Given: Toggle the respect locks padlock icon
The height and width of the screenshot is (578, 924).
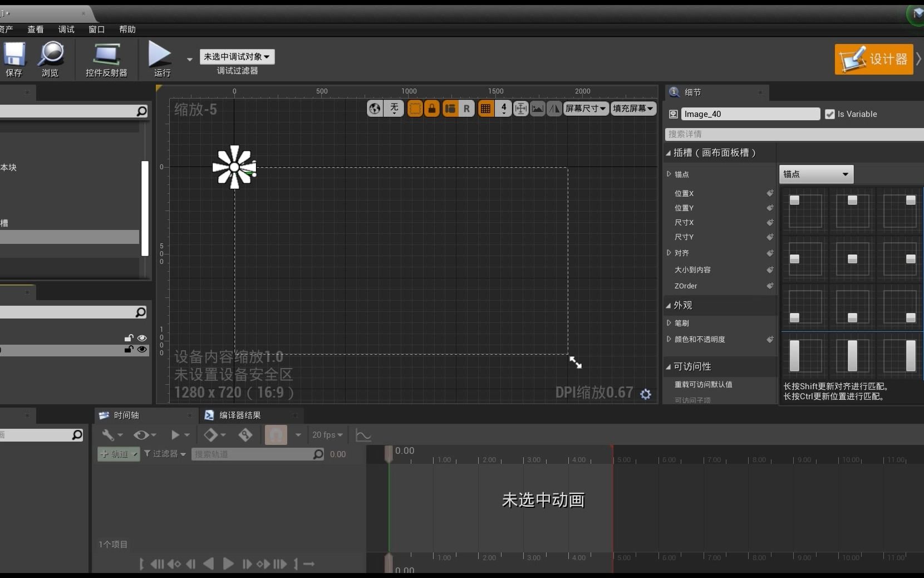Looking at the screenshot, I should (x=432, y=109).
